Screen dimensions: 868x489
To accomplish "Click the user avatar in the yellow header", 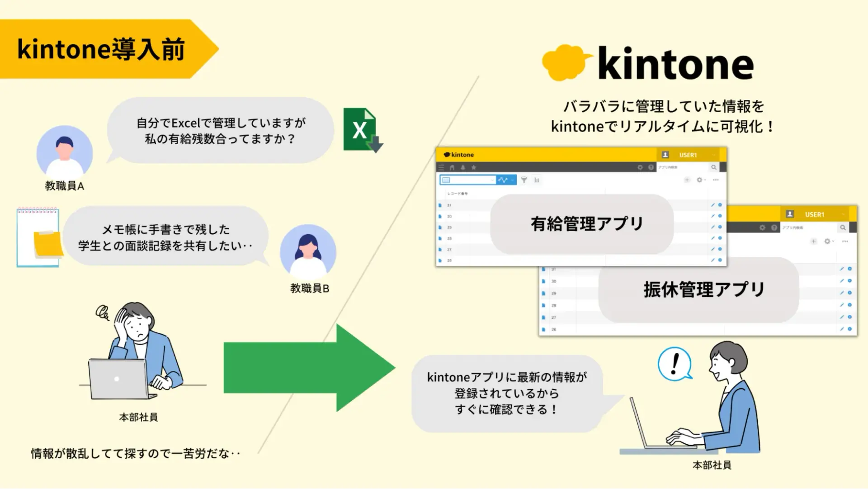I will 665,155.
